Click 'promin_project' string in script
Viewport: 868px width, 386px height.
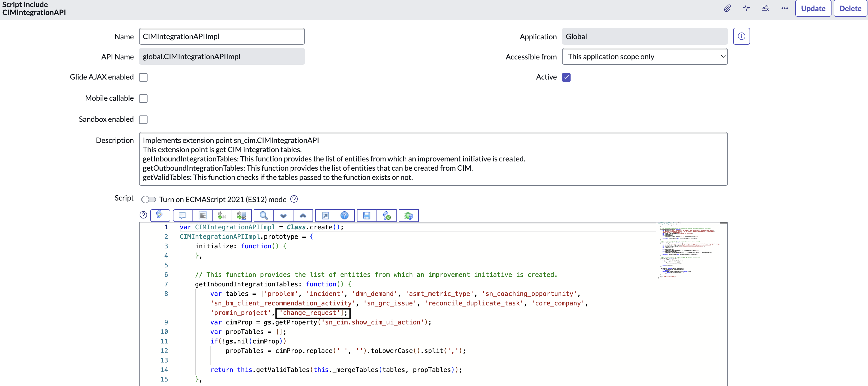click(x=241, y=313)
